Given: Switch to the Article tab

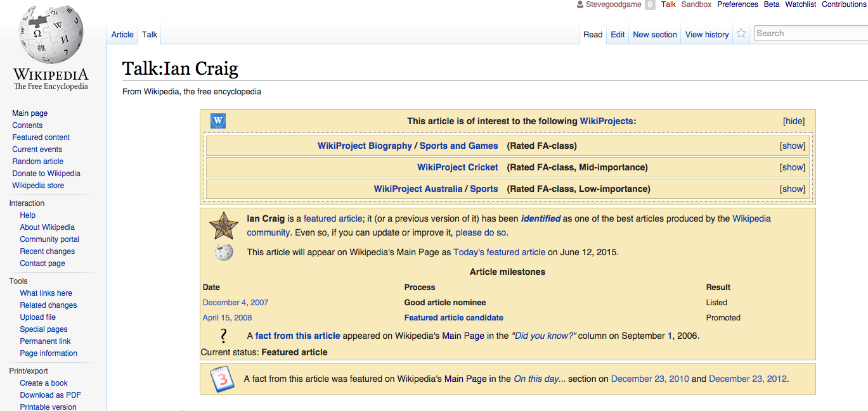Looking at the screenshot, I should pos(122,35).
